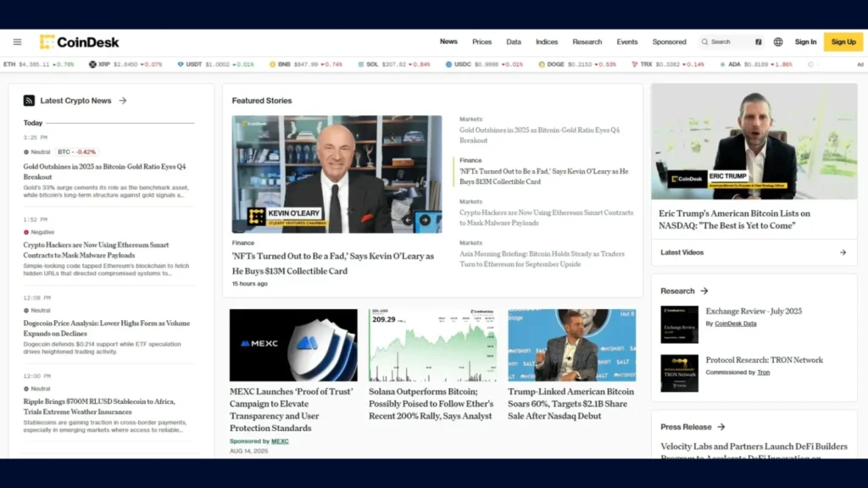
Task: Click the TRX ticker coin icon
Action: click(x=634, y=64)
